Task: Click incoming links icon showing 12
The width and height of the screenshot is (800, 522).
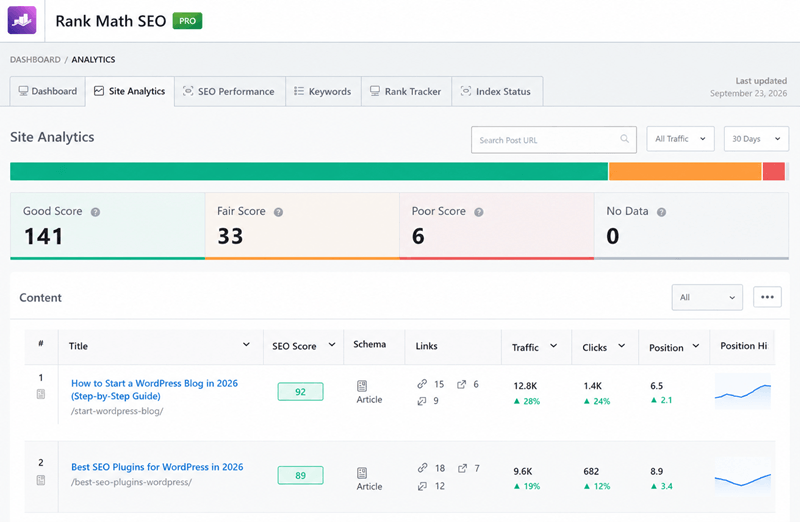Action: 422,486
